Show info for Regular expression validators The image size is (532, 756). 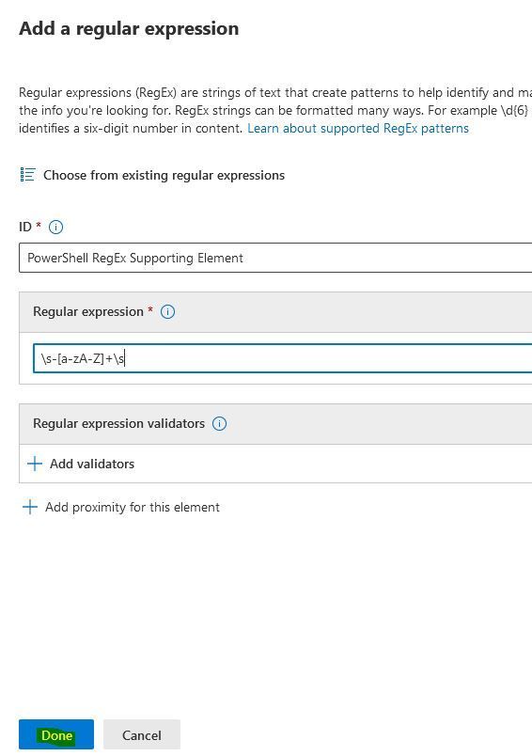pyautogui.click(x=219, y=423)
